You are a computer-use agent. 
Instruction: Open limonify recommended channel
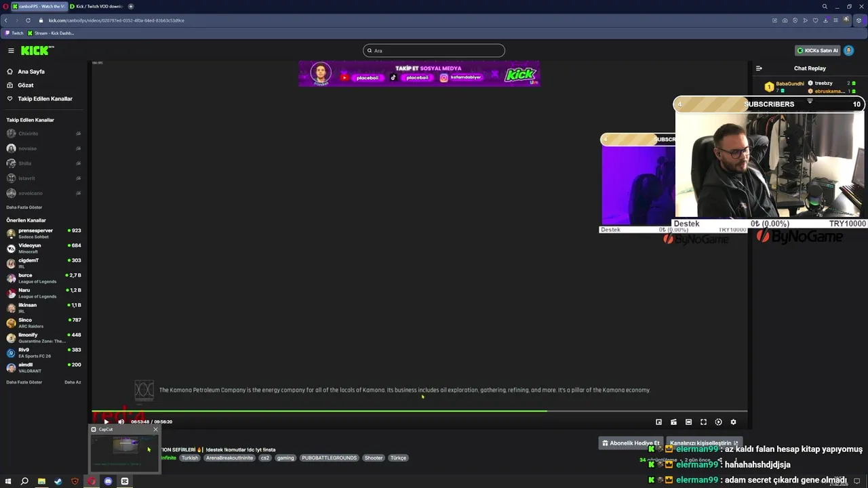pos(43,338)
